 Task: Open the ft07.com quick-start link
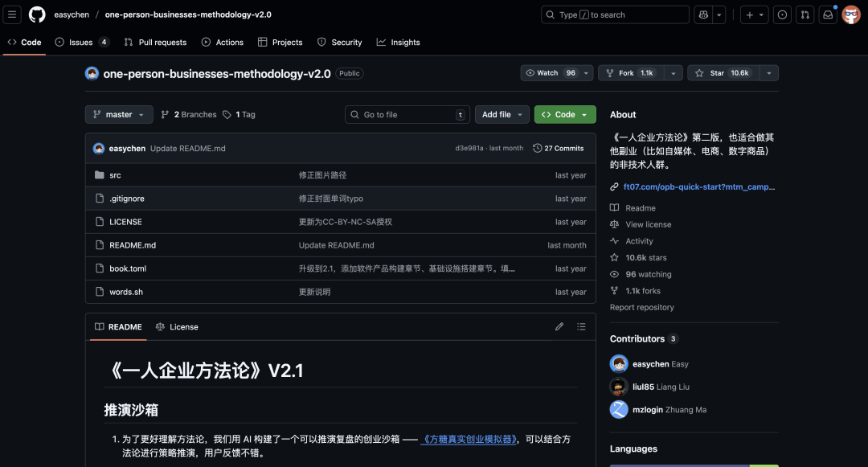click(x=699, y=186)
